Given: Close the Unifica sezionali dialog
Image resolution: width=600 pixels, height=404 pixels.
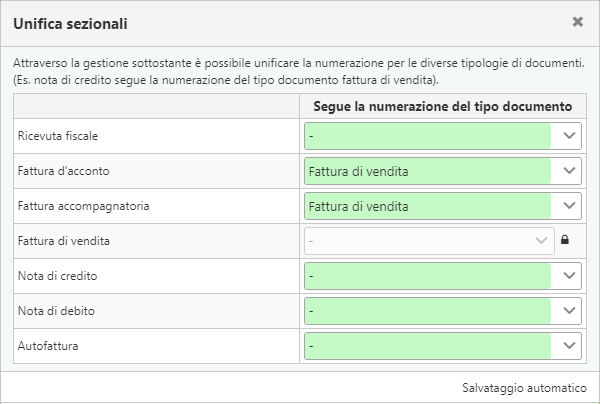Looking at the screenshot, I should pyautogui.click(x=577, y=22).
